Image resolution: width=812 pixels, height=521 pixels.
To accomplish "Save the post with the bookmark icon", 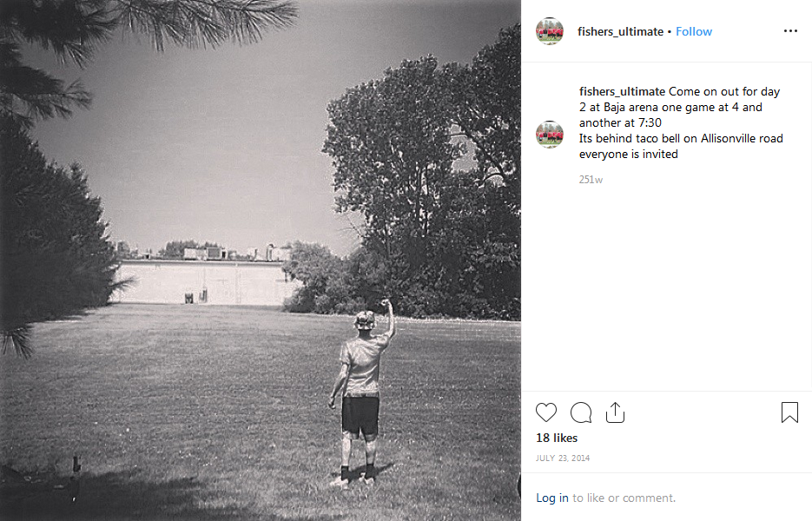I will coord(789,412).
